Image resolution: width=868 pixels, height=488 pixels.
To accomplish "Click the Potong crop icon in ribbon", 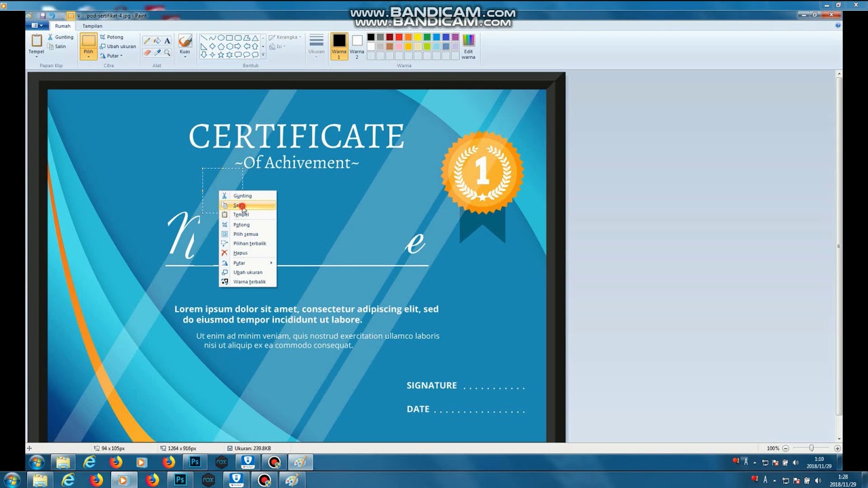I will pos(103,37).
